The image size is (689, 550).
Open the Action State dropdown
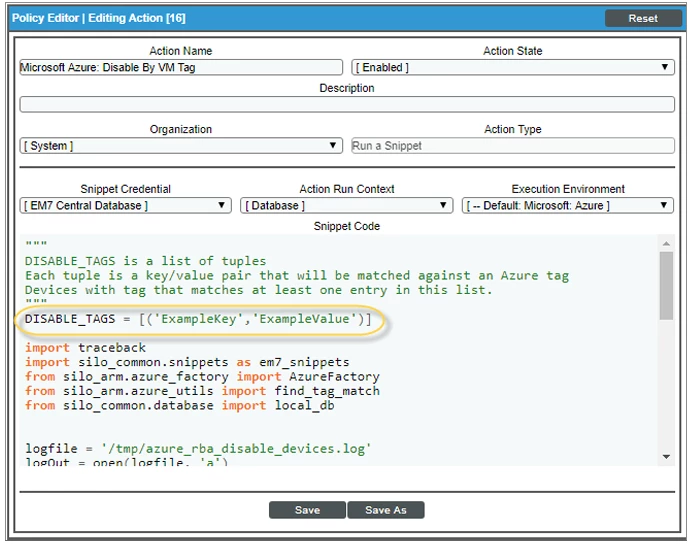[513, 67]
